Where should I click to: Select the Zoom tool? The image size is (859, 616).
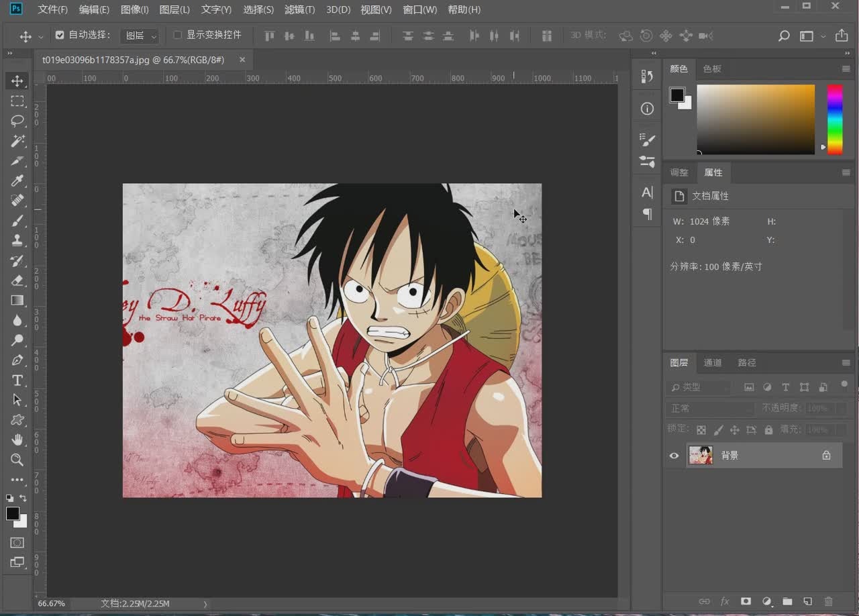[17, 460]
